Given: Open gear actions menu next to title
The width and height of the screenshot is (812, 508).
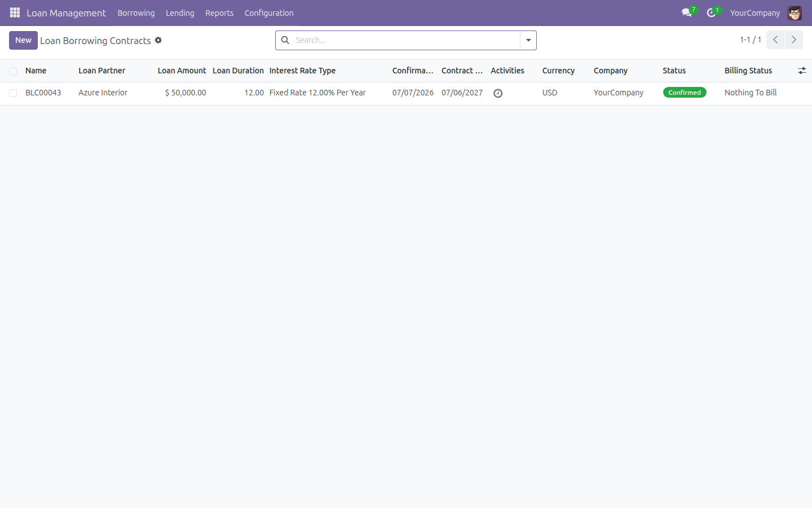Looking at the screenshot, I should click(x=158, y=40).
